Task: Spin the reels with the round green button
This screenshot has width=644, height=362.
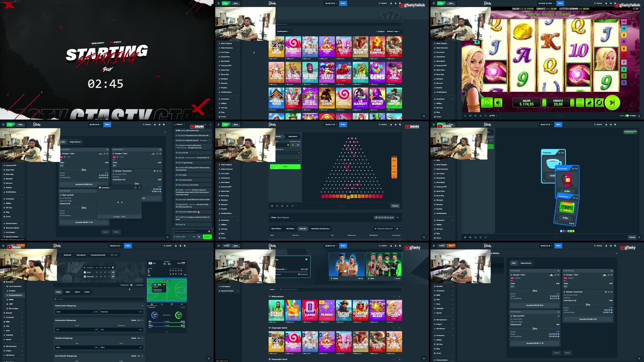Action: click(x=612, y=103)
